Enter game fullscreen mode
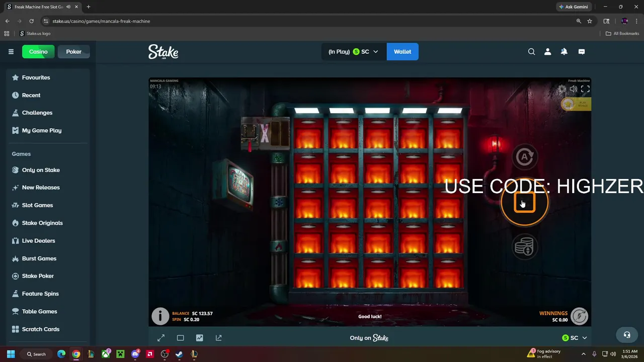This screenshot has width=644, height=362. [x=585, y=89]
